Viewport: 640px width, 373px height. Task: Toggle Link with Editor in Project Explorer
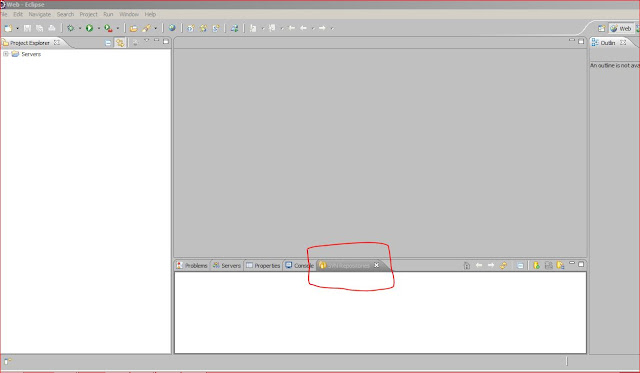[120, 42]
